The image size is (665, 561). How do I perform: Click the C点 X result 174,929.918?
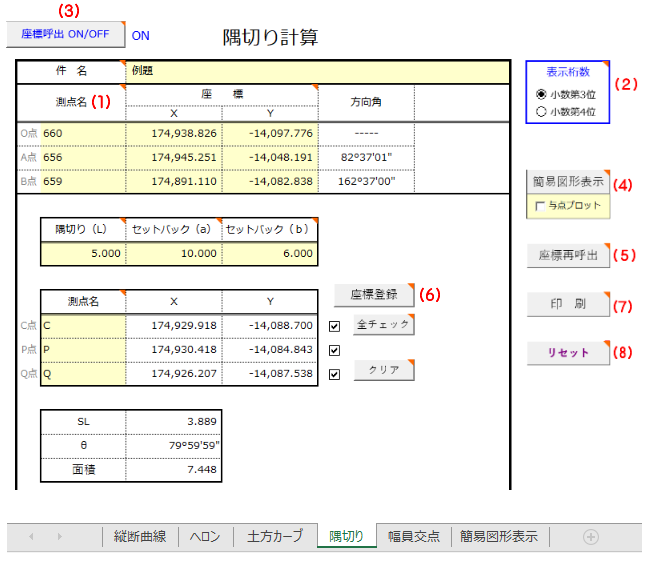(174, 326)
